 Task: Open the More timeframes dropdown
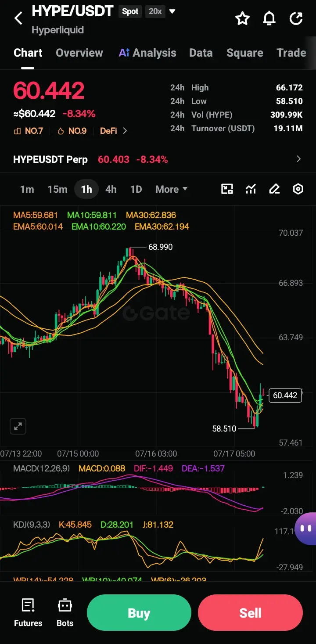(171, 189)
